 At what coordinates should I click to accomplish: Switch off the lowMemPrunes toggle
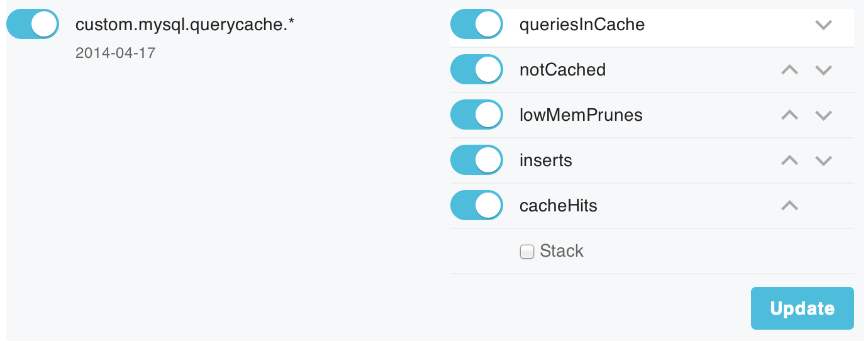[x=477, y=115]
